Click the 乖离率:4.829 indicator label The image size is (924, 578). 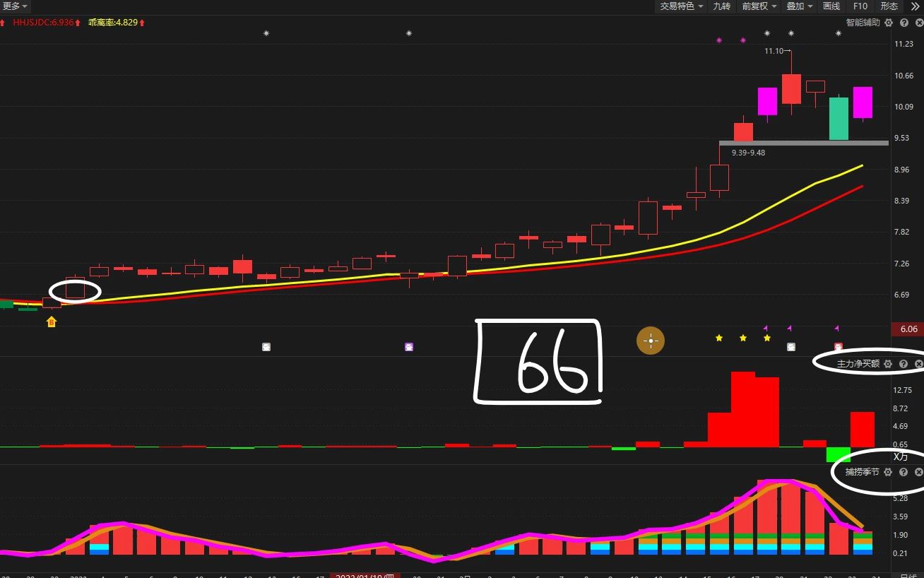point(113,23)
